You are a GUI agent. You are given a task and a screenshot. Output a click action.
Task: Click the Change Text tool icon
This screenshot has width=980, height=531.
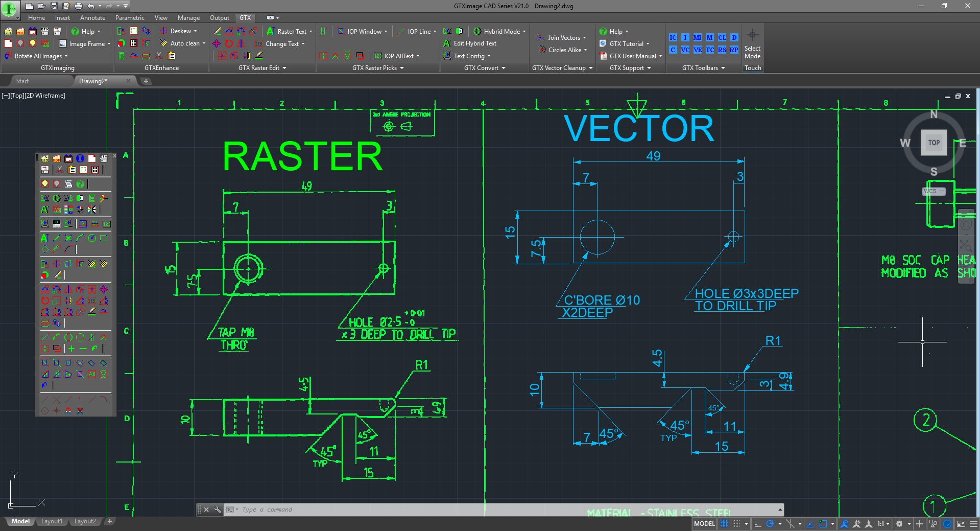click(258, 44)
